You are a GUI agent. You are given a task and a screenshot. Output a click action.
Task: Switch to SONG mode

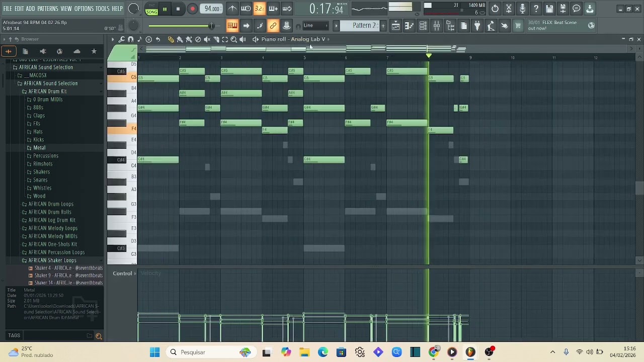[x=151, y=12]
